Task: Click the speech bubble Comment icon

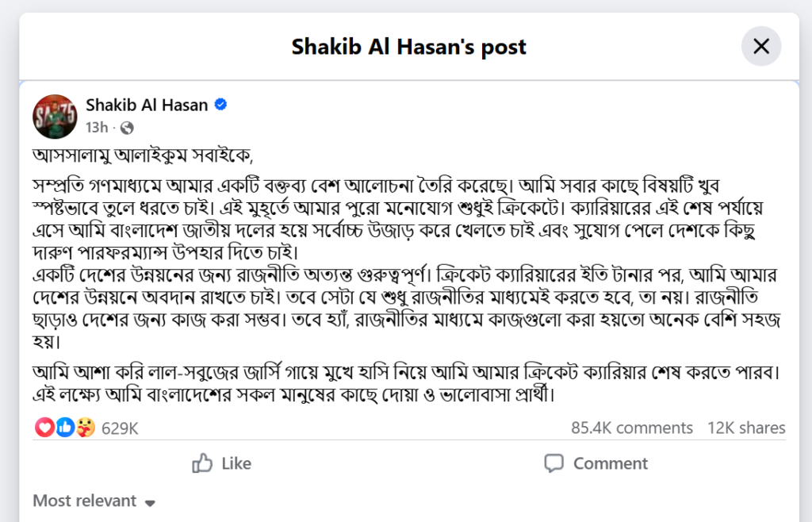Action: coord(553,463)
